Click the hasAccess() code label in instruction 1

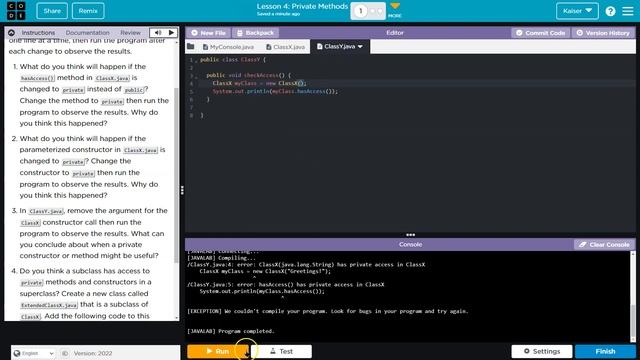pyautogui.click(x=37, y=78)
